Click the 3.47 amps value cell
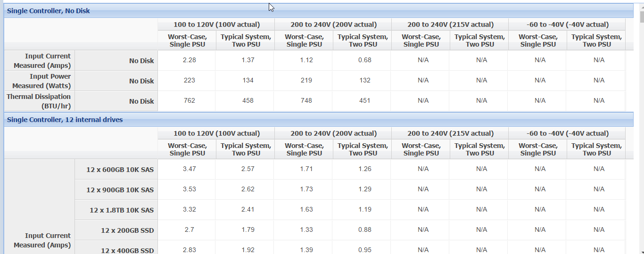644x254 pixels. tap(187, 169)
